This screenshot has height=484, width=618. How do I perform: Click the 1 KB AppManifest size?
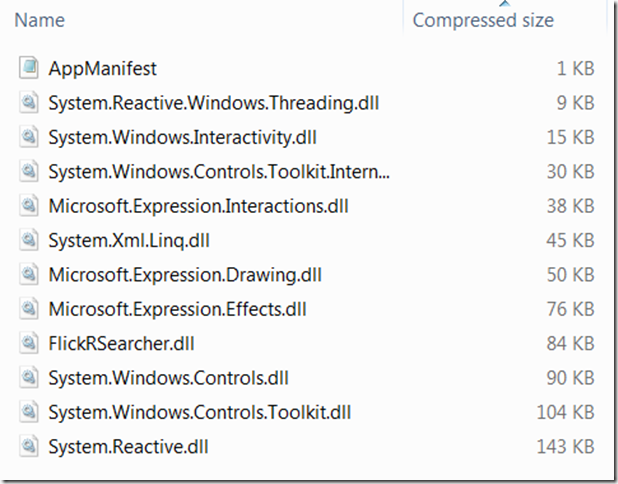(575, 69)
